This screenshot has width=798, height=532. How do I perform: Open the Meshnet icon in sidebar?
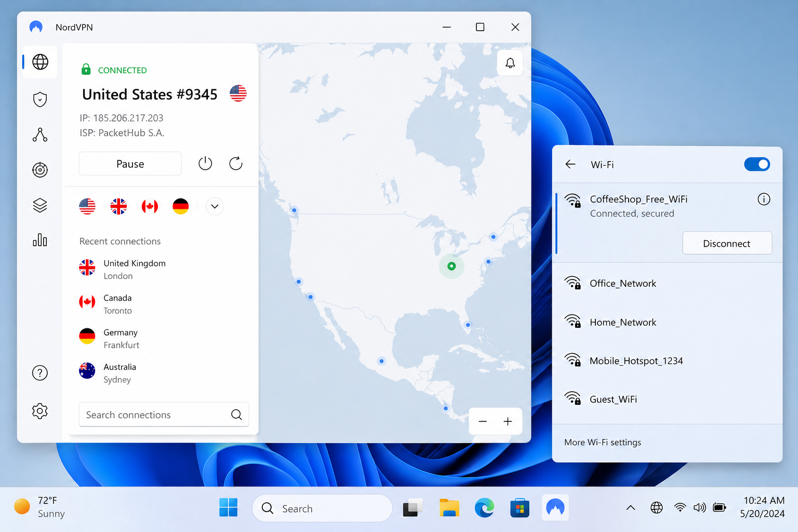pyautogui.click(x=40, y=135)
